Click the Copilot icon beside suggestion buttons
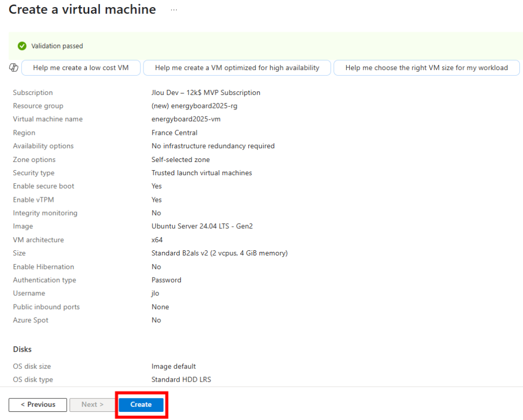Image resolution: width=523 pixels, height=420 pixels. click(14, 67)
